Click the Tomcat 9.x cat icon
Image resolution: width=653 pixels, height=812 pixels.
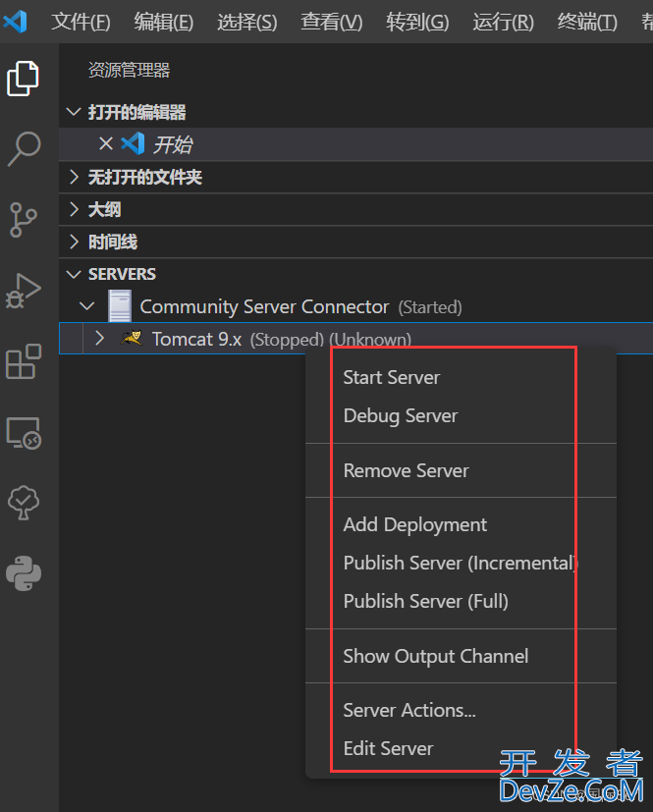(131, 338)
